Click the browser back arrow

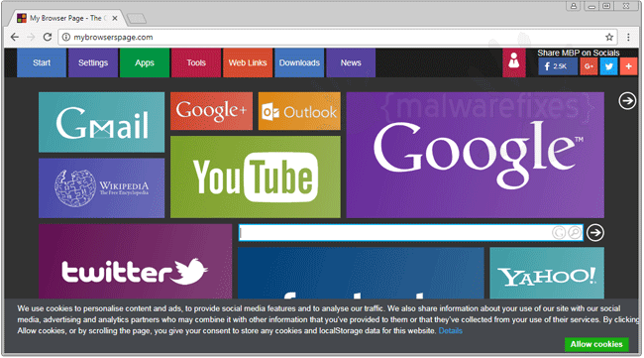15,37
